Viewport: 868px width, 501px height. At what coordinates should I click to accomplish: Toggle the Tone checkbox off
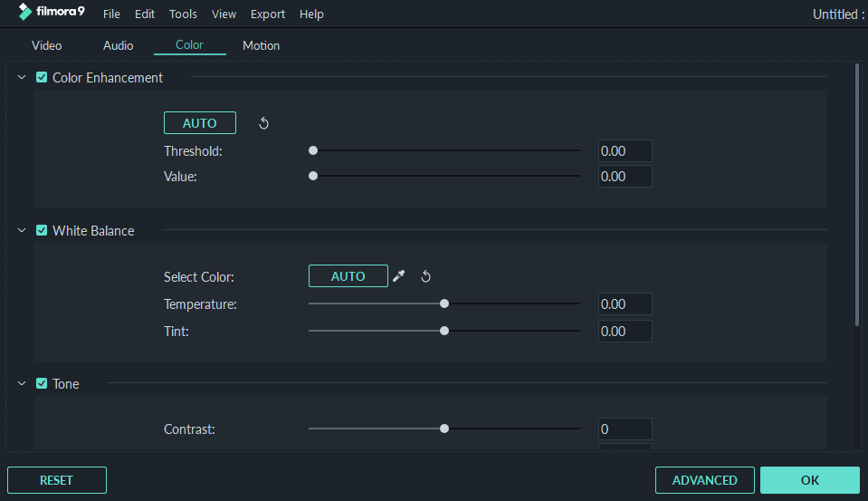[42, 383]
